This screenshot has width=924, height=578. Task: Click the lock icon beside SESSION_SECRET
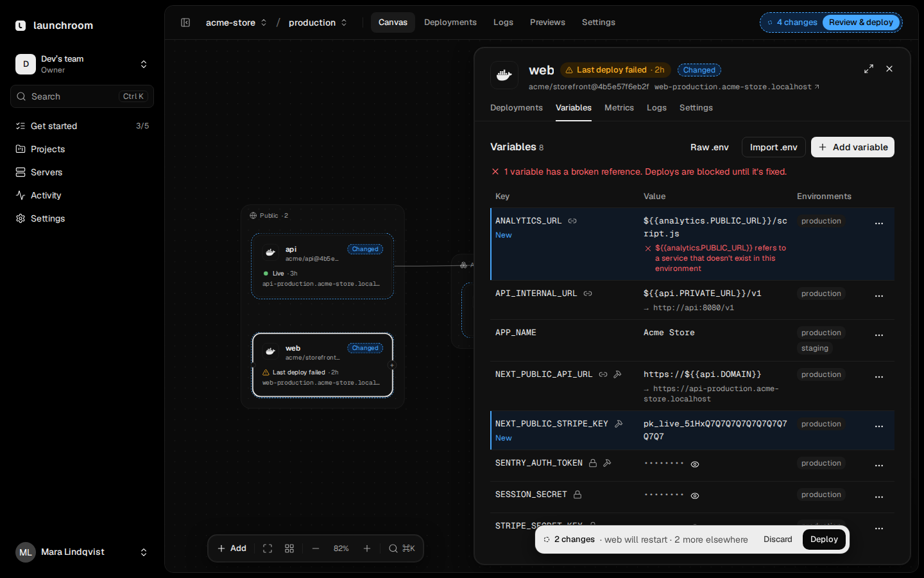point(577,495)
